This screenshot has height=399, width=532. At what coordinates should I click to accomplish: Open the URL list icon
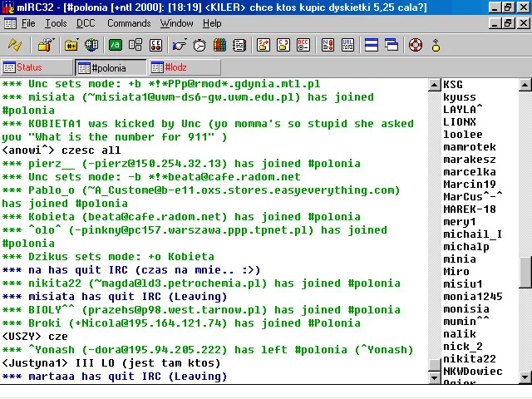347,45
